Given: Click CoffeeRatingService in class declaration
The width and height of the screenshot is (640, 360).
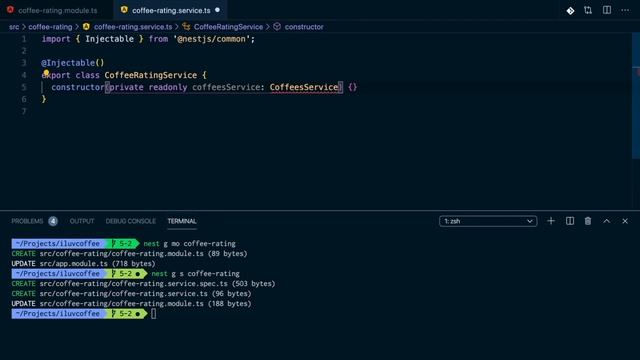Looking at the screenshot, I should 151,75.
